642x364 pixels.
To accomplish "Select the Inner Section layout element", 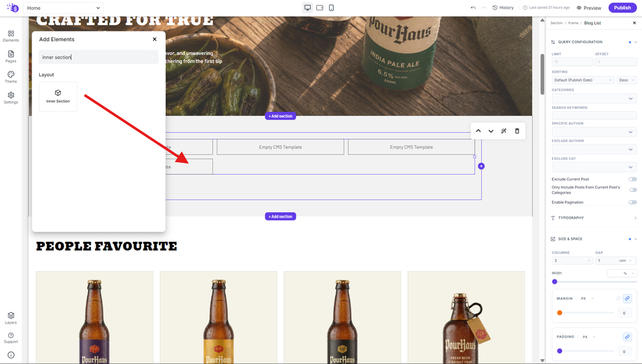I will 58,96.
